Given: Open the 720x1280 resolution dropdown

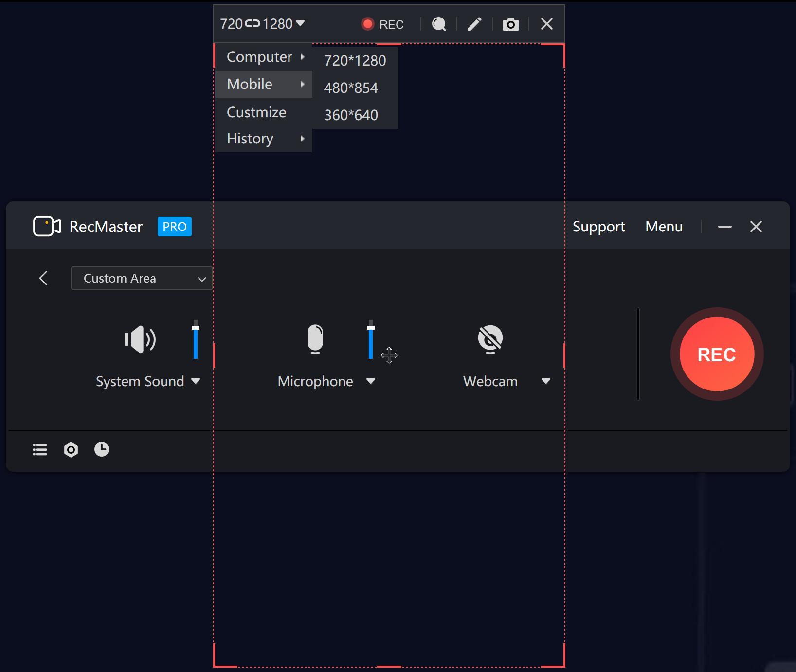Looking at the screenshot, I should pyautogui.click(x=300, y=23).
